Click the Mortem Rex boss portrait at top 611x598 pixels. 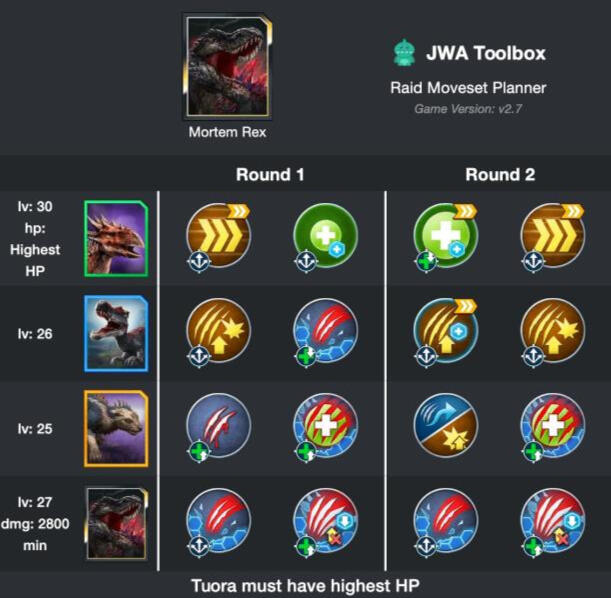(x=228, y=67)
